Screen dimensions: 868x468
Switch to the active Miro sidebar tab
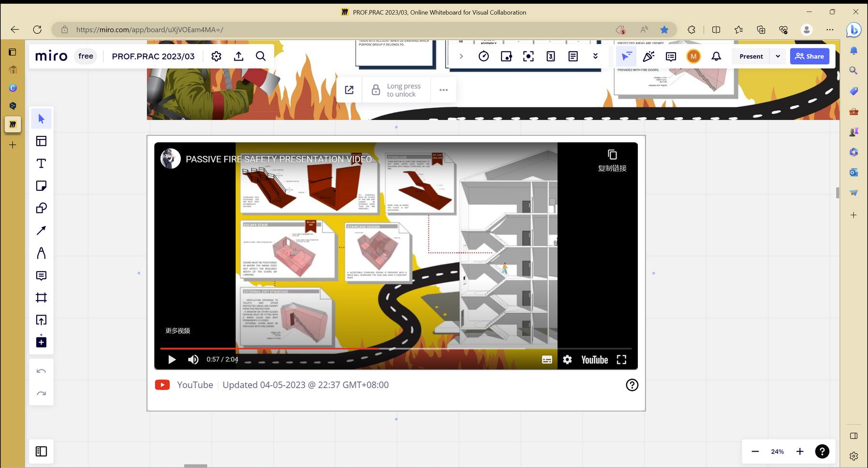(x=13, y=124)
